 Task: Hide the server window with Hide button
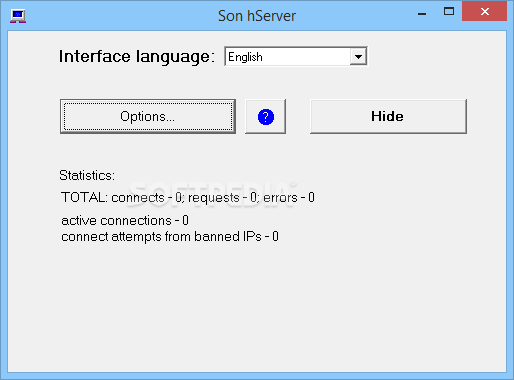388,116
